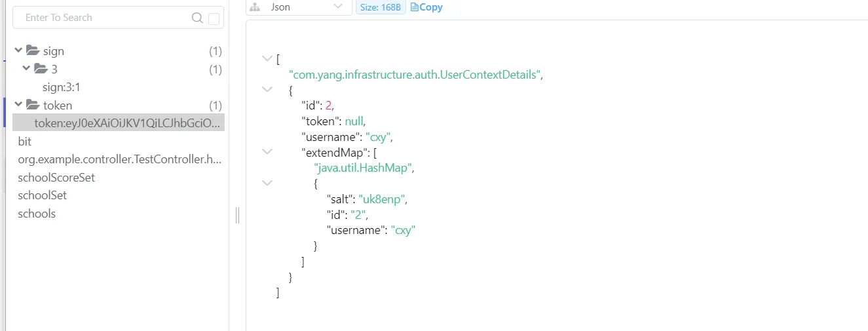The width and height of the screenshot is (868, 331).
Task: Open the schools key
Action: [37, 214]
